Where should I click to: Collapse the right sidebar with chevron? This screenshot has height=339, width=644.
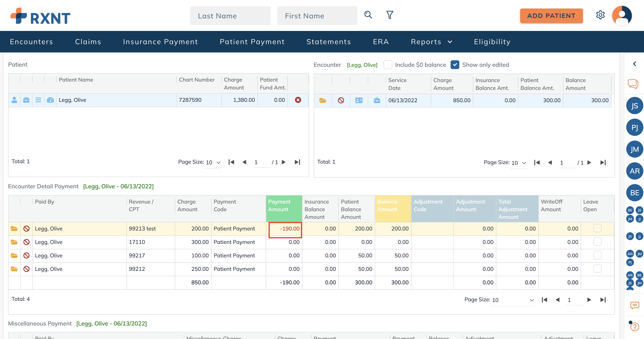pos(635,64)
